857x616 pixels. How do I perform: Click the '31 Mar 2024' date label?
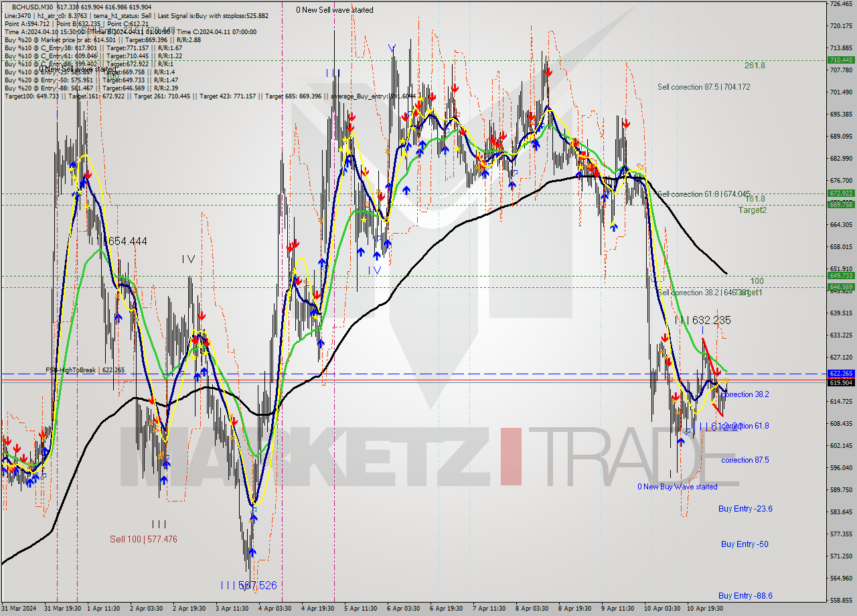tap(20, 609)
